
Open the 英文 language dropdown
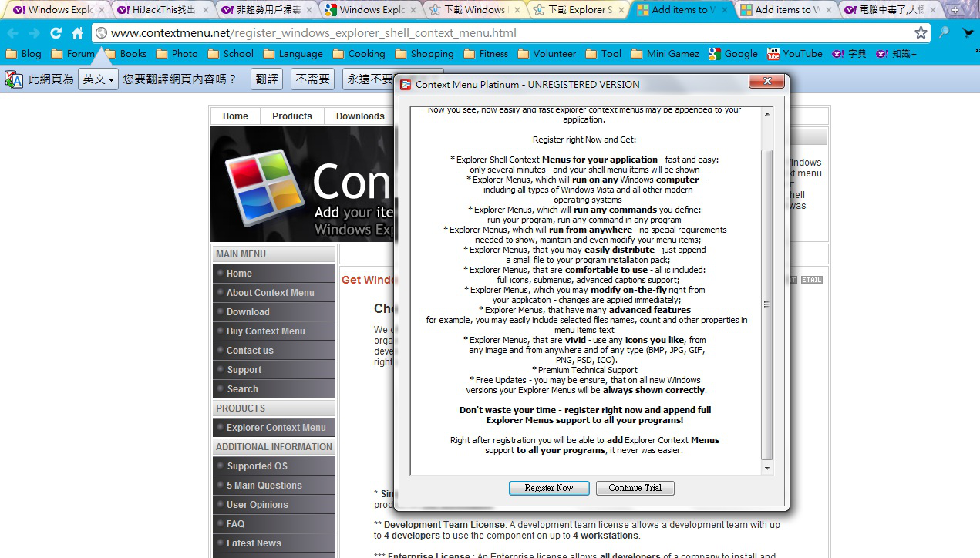[98, 79]
